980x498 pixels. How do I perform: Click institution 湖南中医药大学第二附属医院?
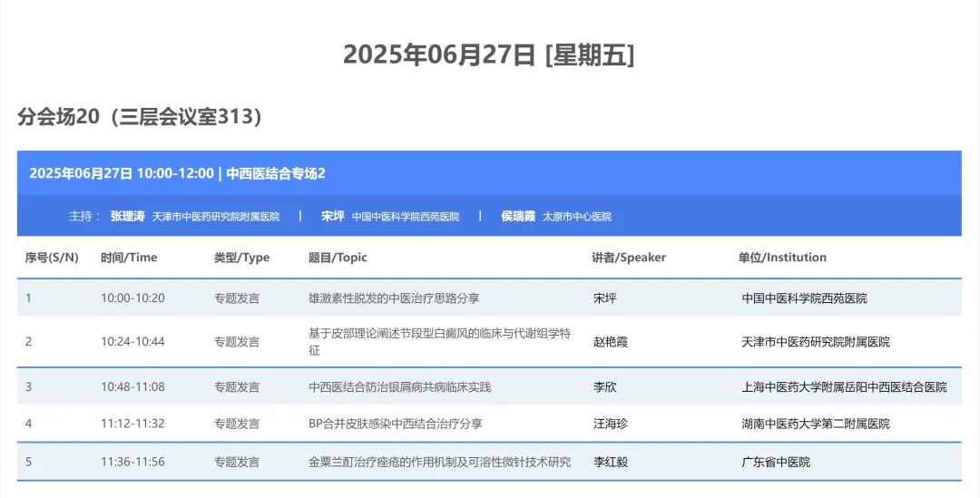(816, 424)
